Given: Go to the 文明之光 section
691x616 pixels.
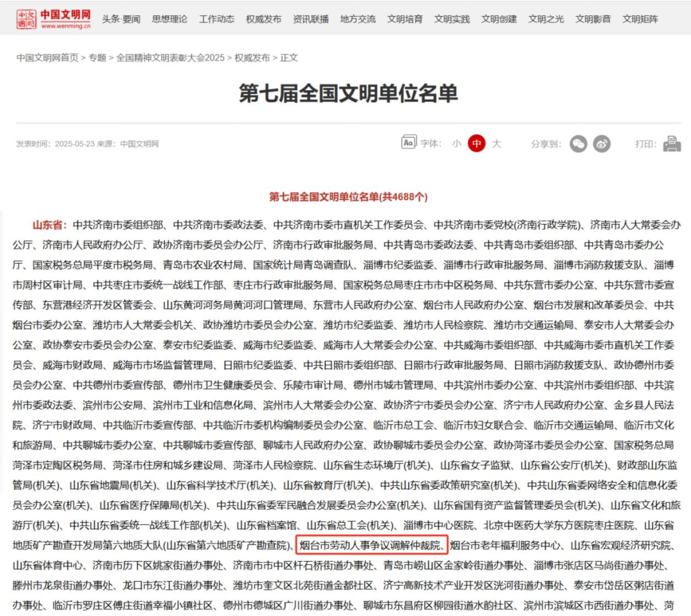Looking at the screenshot, I should [546, 19].
